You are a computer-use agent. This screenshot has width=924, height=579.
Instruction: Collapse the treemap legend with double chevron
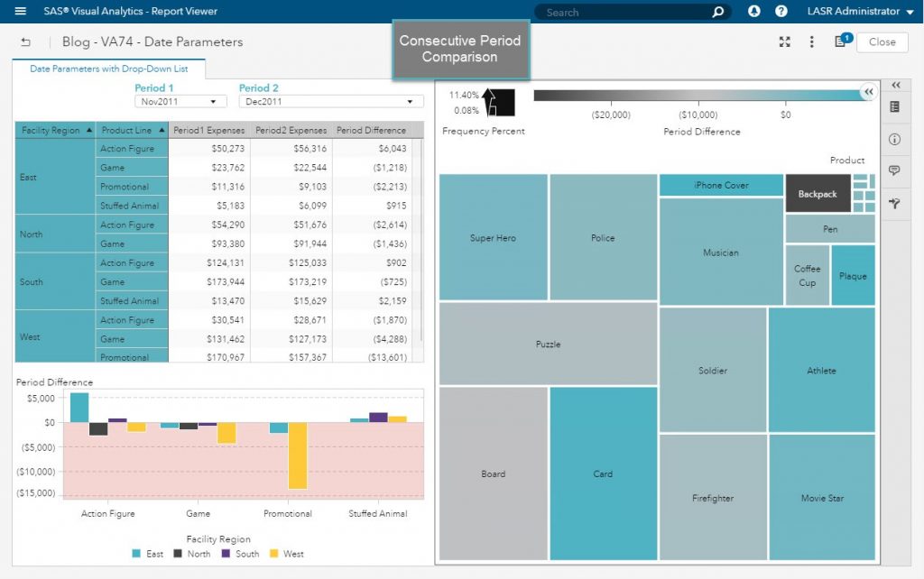click(868, 91)
